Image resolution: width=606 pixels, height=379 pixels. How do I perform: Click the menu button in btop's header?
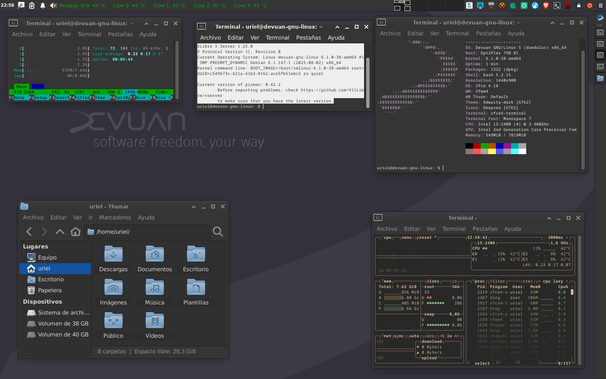coord(406,237)
